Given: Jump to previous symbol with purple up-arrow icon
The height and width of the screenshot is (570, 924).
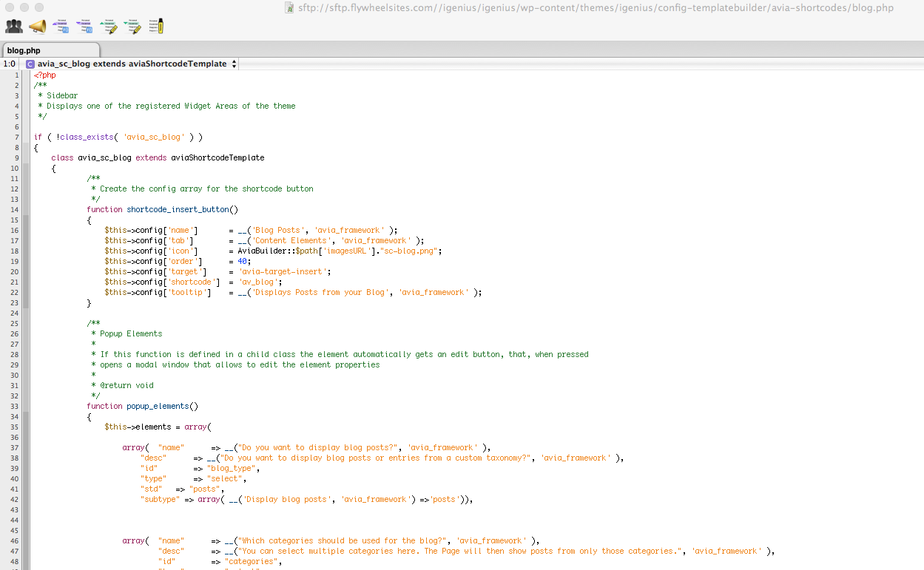Looking at the screenshot, I should click(x=61, y=27).
